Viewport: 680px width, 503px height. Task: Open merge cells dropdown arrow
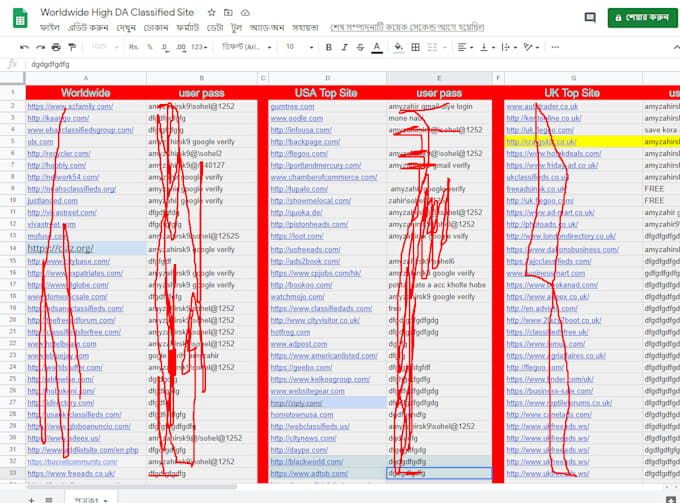[445, 47]
